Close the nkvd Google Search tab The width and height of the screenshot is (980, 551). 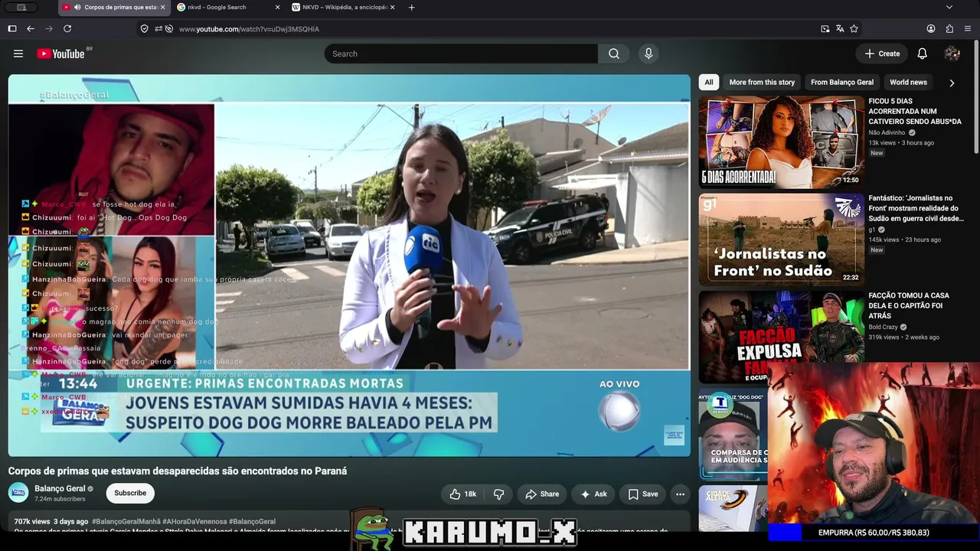pyautogui.click(x=277, y=8)
